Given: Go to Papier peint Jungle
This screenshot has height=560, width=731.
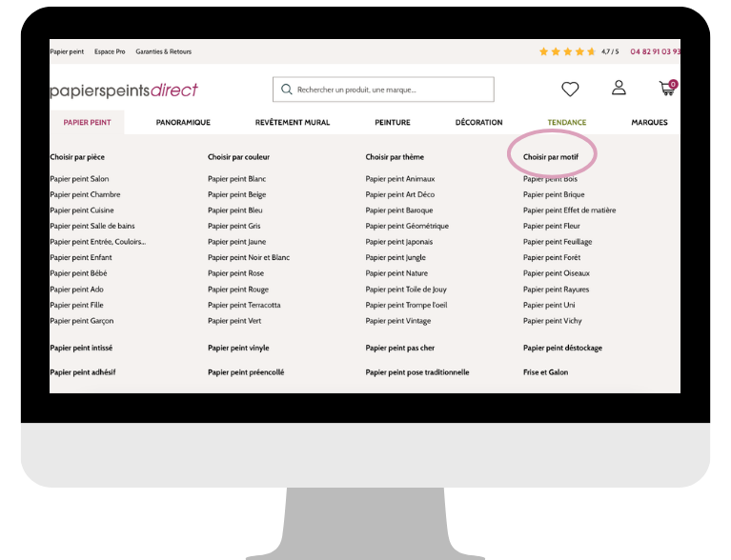Looking at the screenshot, I should [396, 258].
